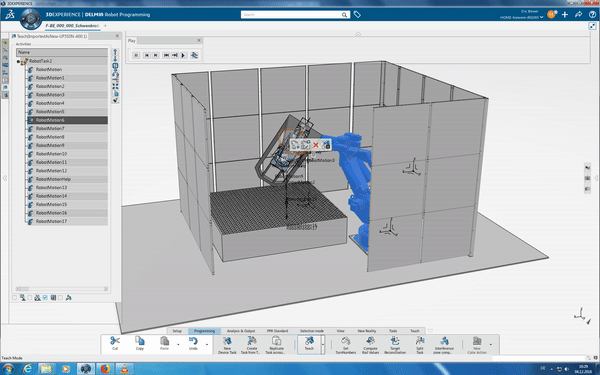Switch to Selection mode tab
Image resolution: width=600 pixels, height=375 pixels.
coord(312,331)
